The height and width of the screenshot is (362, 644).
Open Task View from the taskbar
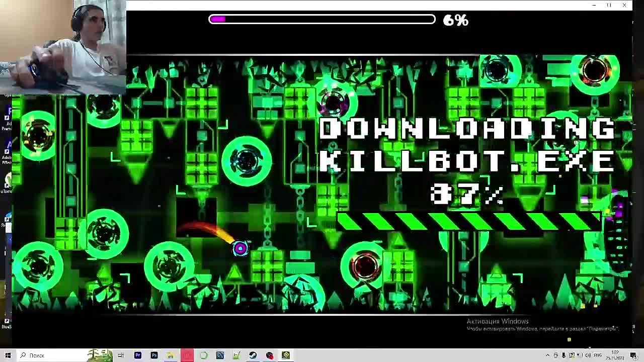coord(121,355)
